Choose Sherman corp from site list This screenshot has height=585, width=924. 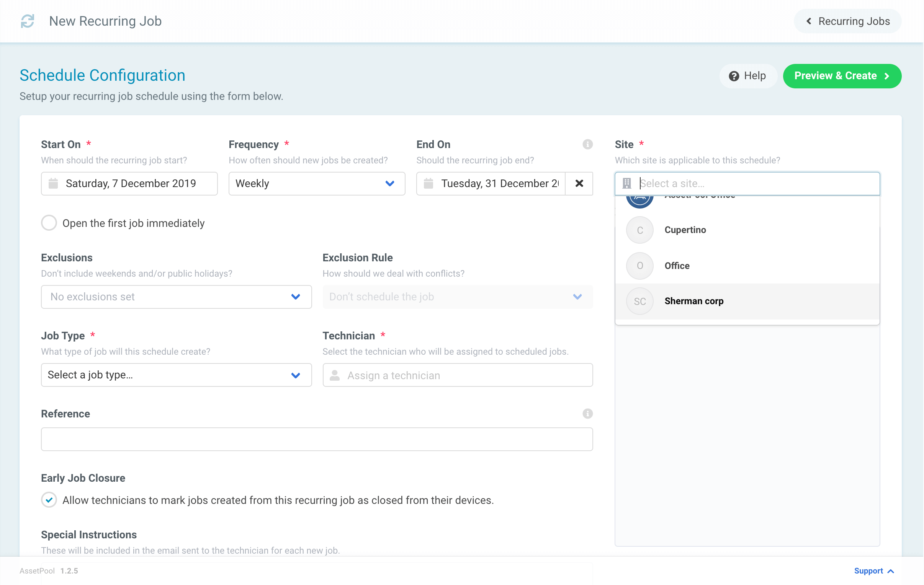coord(747,301)
